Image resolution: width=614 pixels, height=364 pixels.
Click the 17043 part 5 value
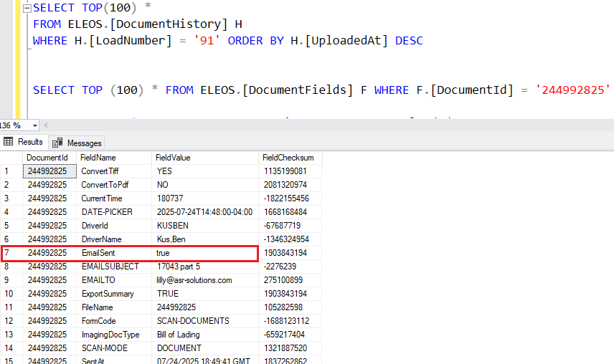click(x=205, y=267)
